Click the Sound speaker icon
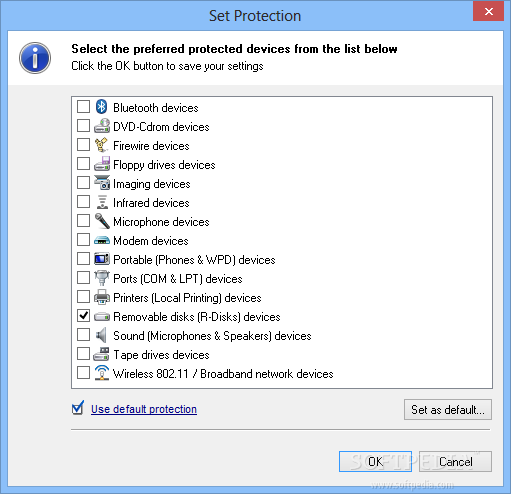The height and width of the screenshot is (503, 511). tap(101, 335)
